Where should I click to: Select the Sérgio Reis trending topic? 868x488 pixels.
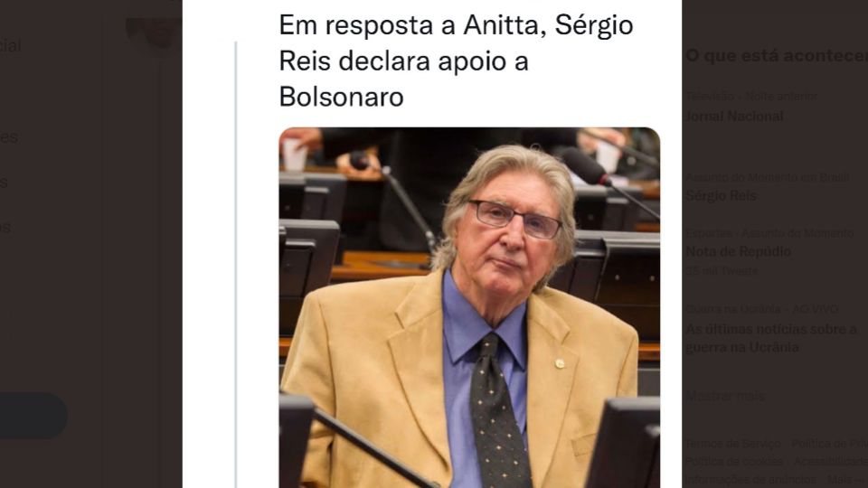[x=721, y=195]
